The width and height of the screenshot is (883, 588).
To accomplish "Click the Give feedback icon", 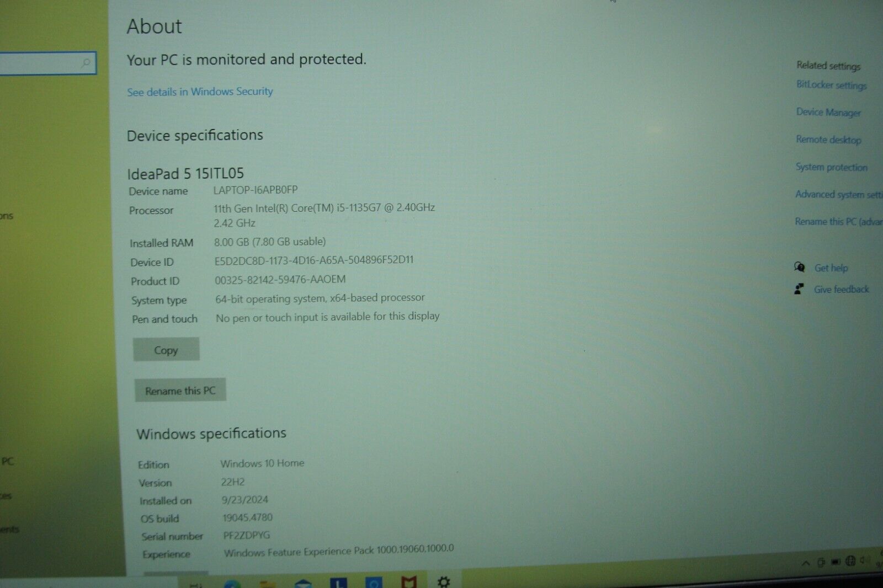I will tap(799, 288).
